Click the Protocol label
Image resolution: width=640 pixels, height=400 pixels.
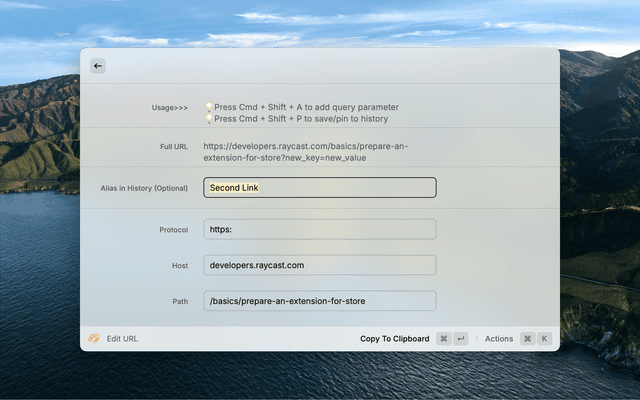tap(173, 229)
